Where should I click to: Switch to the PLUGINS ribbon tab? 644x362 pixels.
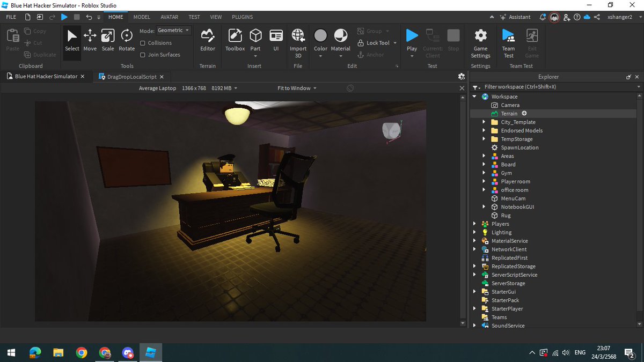click(x=243, y=17)
